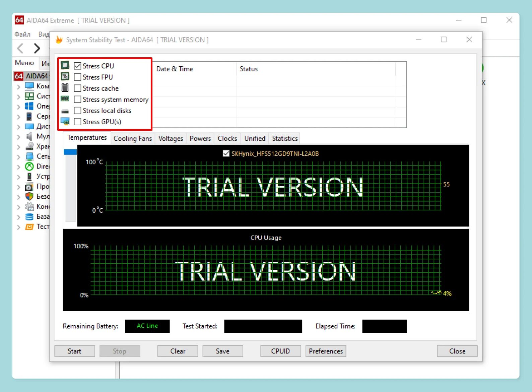Click the network icon next to Сет
Image resolution: width=532 pixels, height=392 pixels.
point(29,156)
